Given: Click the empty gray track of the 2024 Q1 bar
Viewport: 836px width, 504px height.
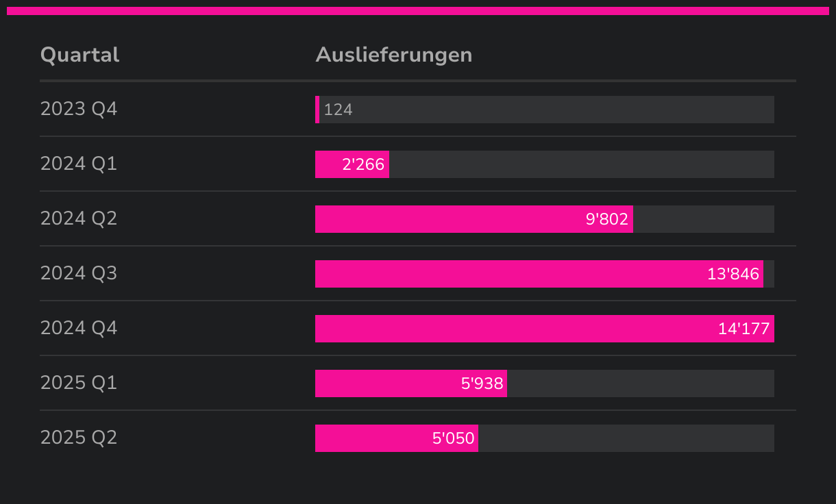Looking at the screenshot, I should (581, 164).
